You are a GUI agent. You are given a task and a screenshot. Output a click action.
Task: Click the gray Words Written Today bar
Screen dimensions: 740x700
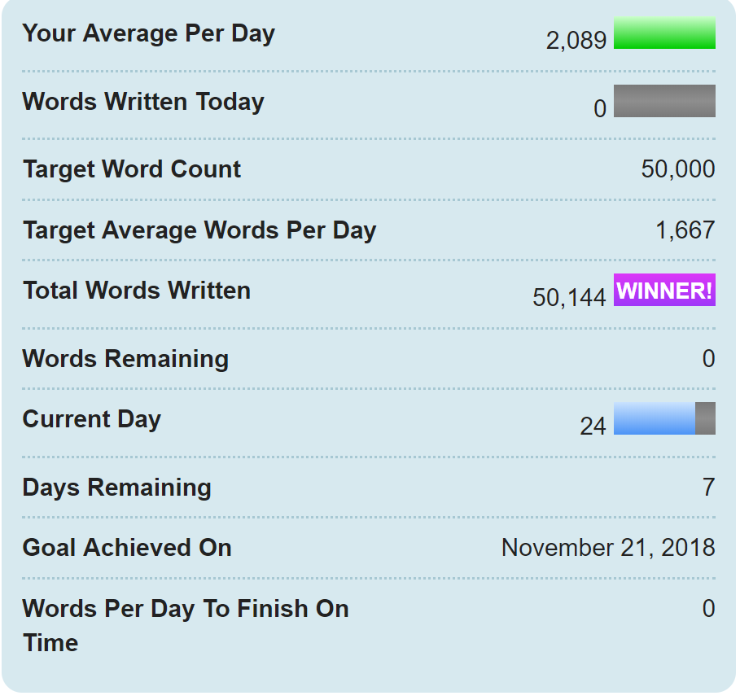click(x=664, y=101)
